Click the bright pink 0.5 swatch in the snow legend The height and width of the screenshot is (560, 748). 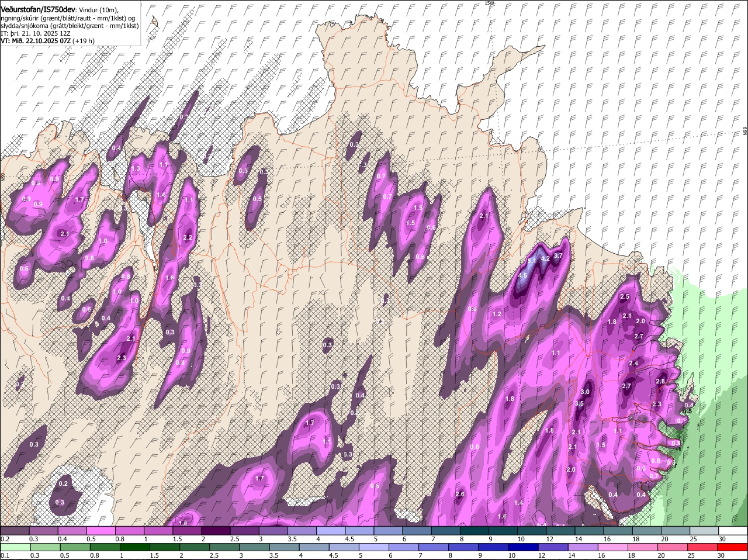pyautogui.click(x=101, y=531)
